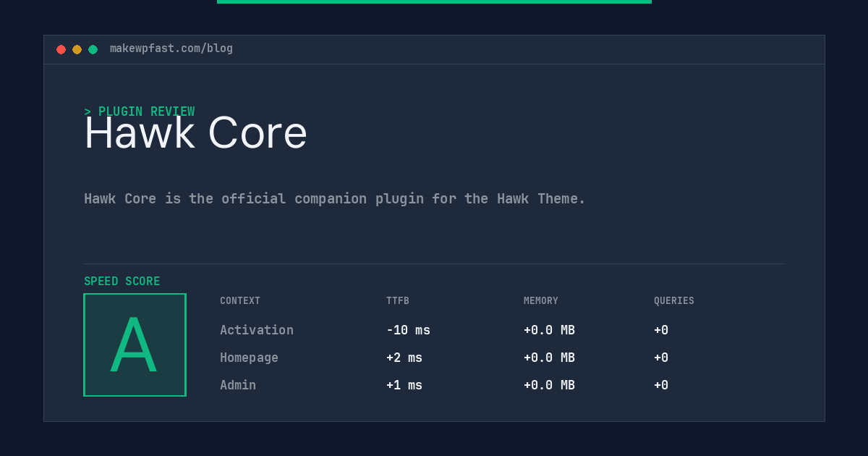Click the TTFB column header

coord(398,300)
